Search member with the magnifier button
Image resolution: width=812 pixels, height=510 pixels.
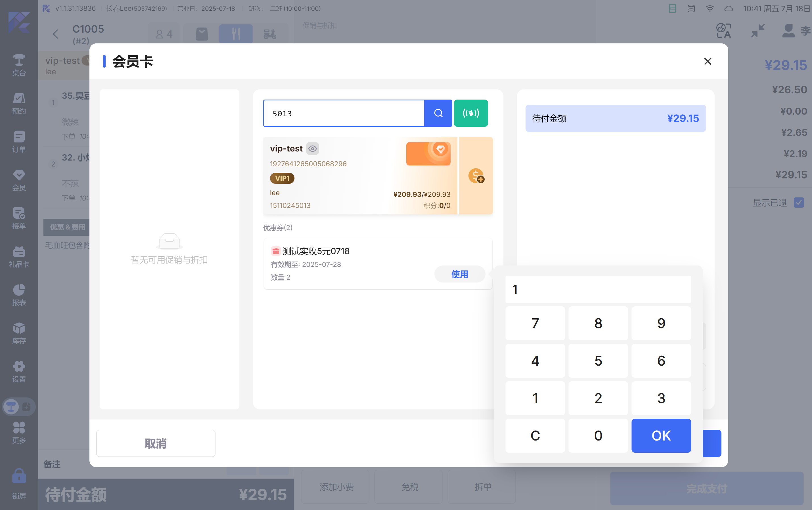[x=438, y=113]
